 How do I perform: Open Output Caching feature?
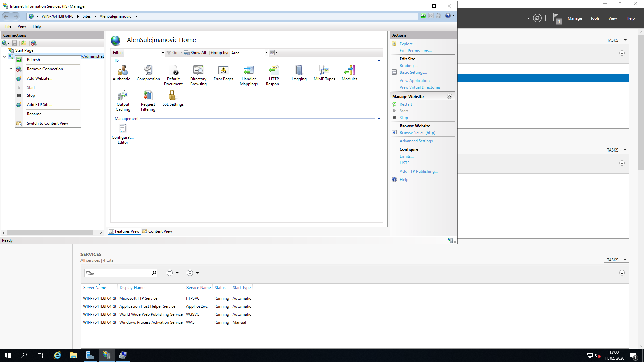123,101
